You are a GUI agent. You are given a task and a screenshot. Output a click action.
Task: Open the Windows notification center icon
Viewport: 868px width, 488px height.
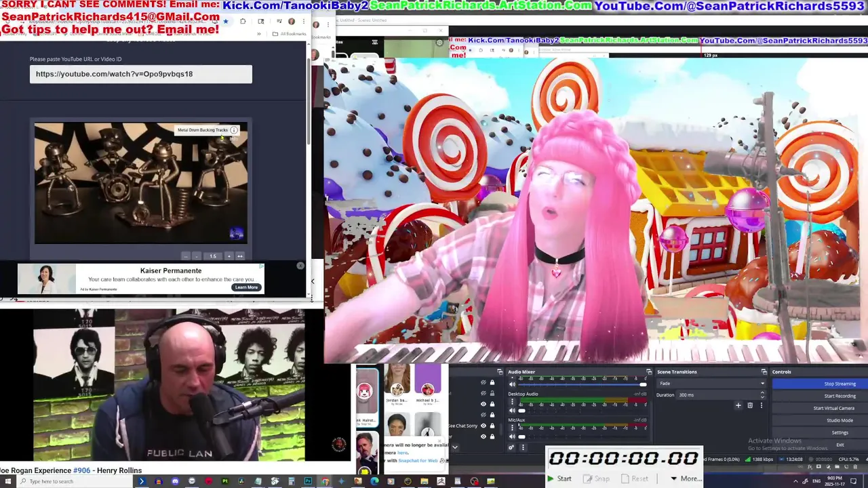(853, 481)
